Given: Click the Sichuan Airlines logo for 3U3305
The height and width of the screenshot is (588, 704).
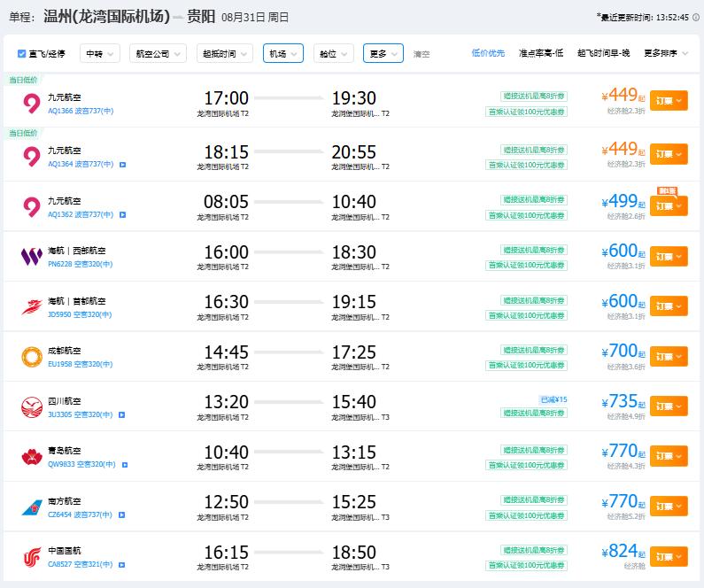Looking at the screenshot, I should [x=31, y=407].
